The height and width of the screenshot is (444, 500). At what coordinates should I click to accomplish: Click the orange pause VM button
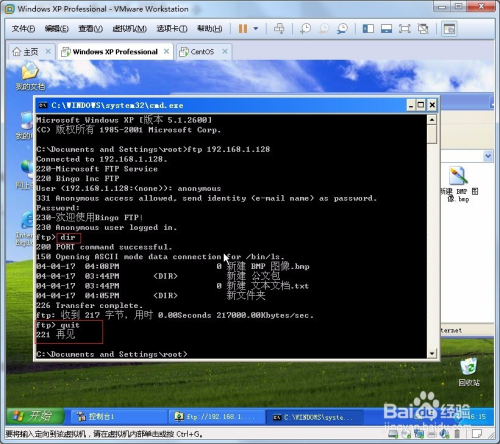pos(243,29)
